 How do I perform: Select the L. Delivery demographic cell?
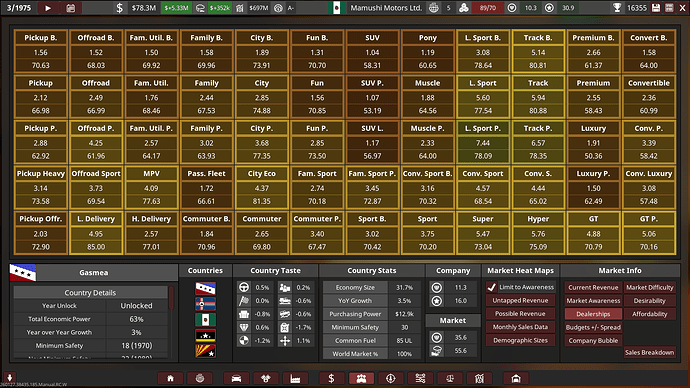click(x=96, y=233)
